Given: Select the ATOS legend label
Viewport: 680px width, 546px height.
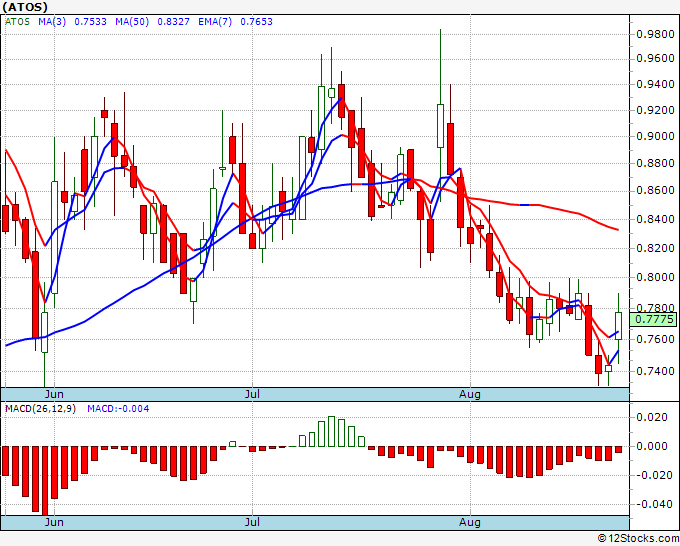Looking at the screenshot, I should pos(17,21).
